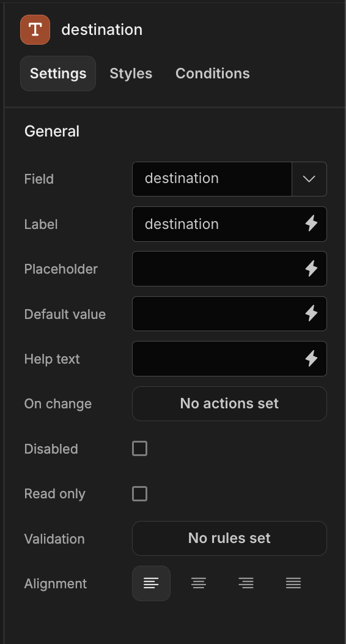Click the Placeholder lightning bolt icon

[311, 269]
